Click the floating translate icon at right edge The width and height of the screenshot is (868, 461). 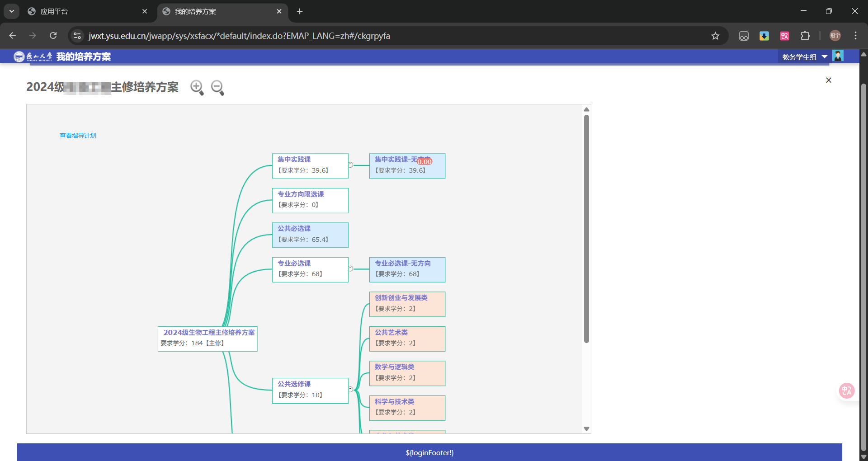846,390
